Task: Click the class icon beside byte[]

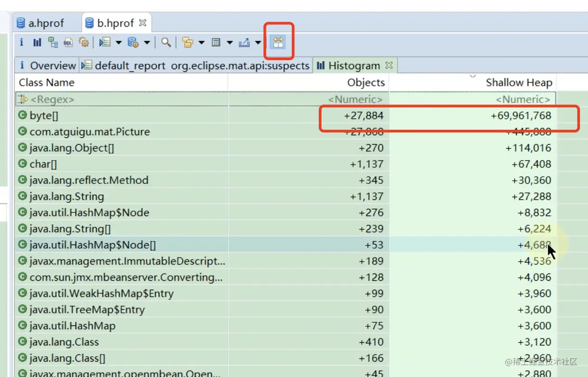Action: tap(22, 115)
